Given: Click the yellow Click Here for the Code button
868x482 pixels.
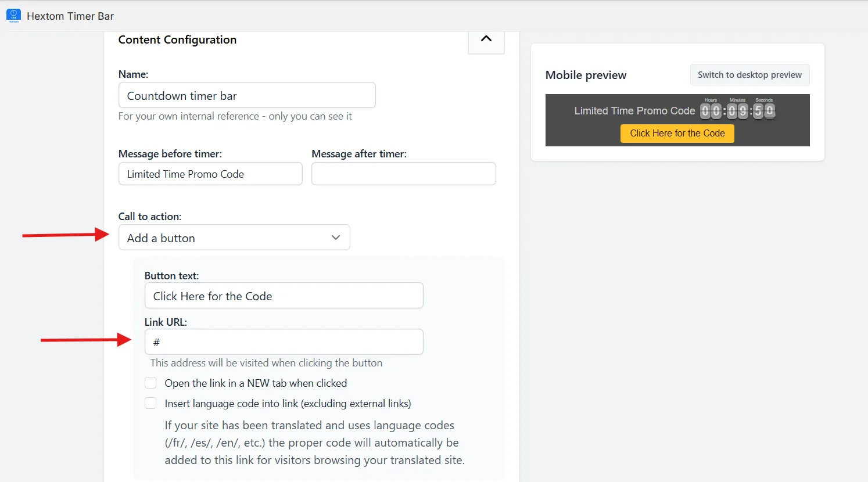Looking at the screenshot, I should pyautogui.click(x=677, y=134).
